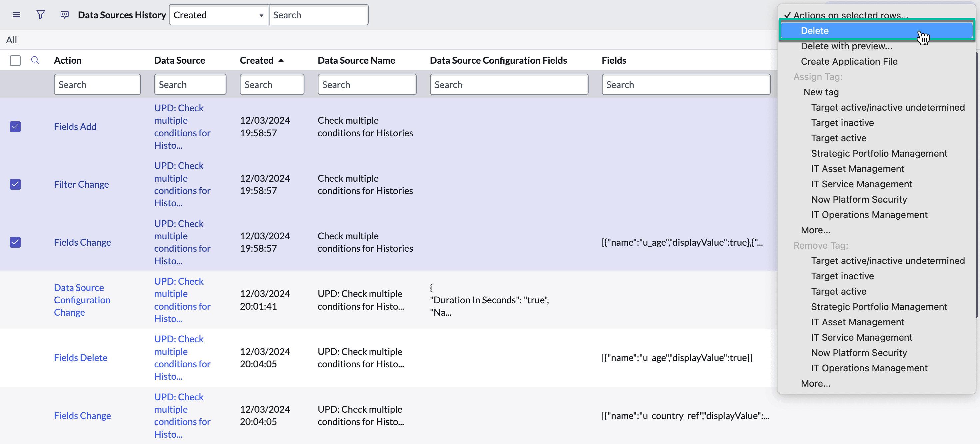Open the hamburger list controls menu
The image size is (980, 444).
click(x=16, y=15)
